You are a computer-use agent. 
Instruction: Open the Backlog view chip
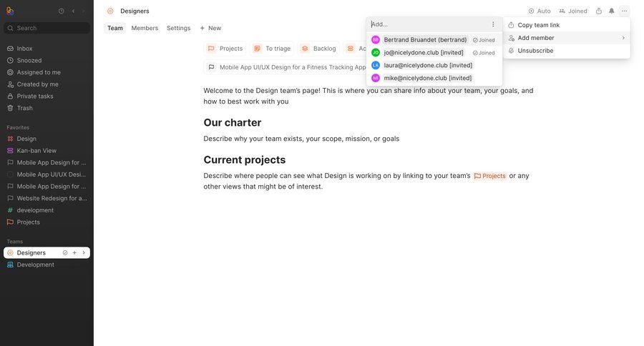click(x=318, y=49)
